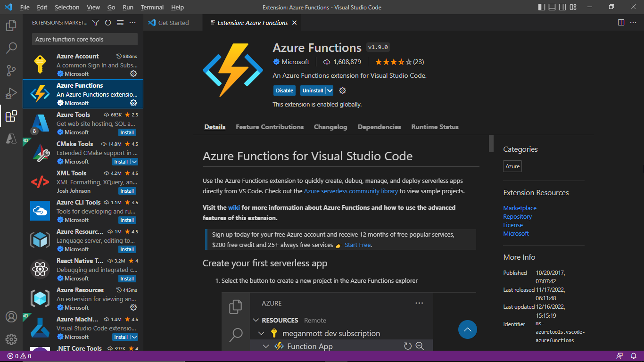Select the Azure view in Activity Bar
This screenshot has height=362, width=644.
coord(11,138)
